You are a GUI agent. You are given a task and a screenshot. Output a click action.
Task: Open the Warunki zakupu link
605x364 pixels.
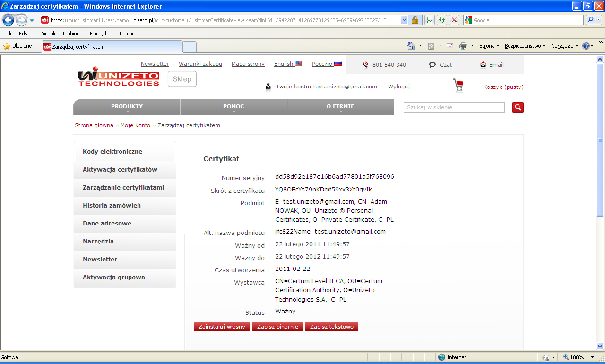pyautogui.click(x=200, y=64)
